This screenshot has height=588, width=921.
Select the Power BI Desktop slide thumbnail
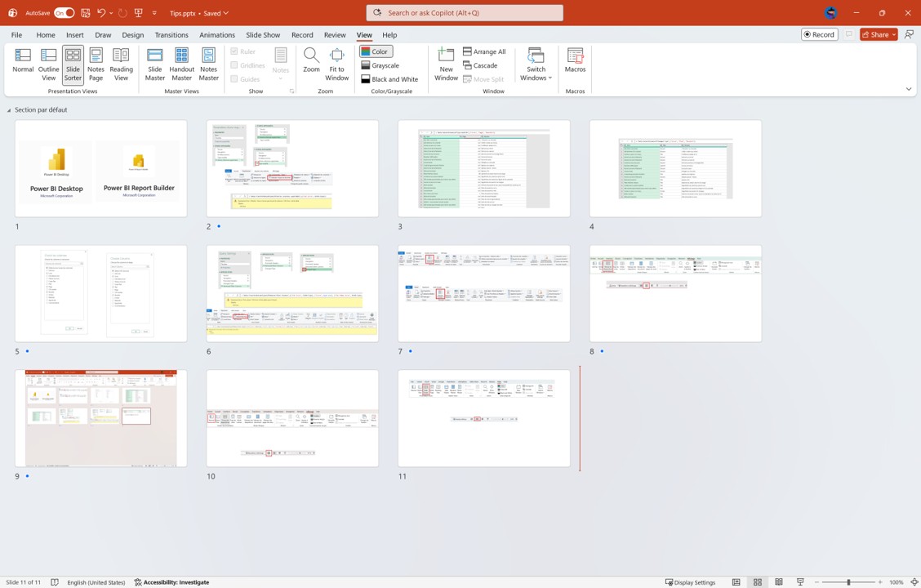click(x=100, y=168)
